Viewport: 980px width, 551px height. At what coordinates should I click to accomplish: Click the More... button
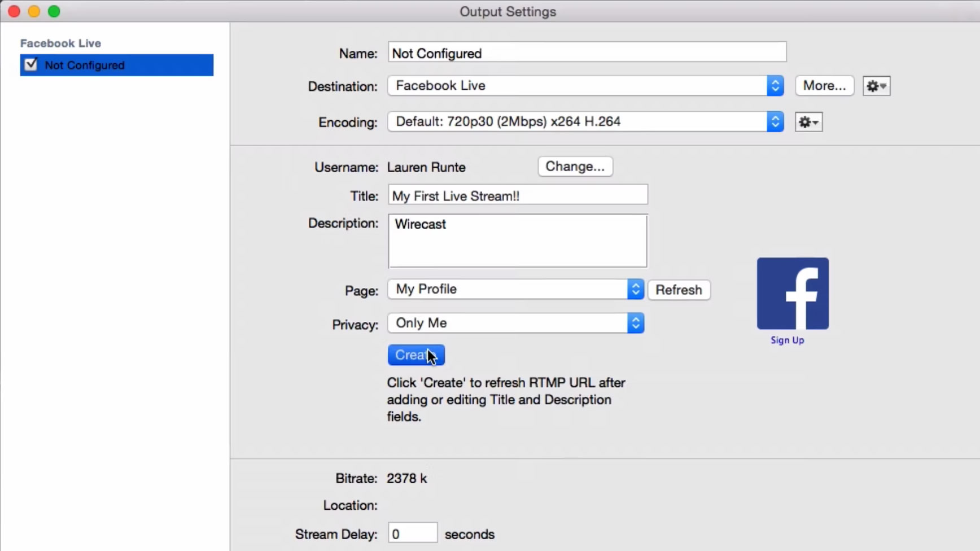[x=824, y=86]
